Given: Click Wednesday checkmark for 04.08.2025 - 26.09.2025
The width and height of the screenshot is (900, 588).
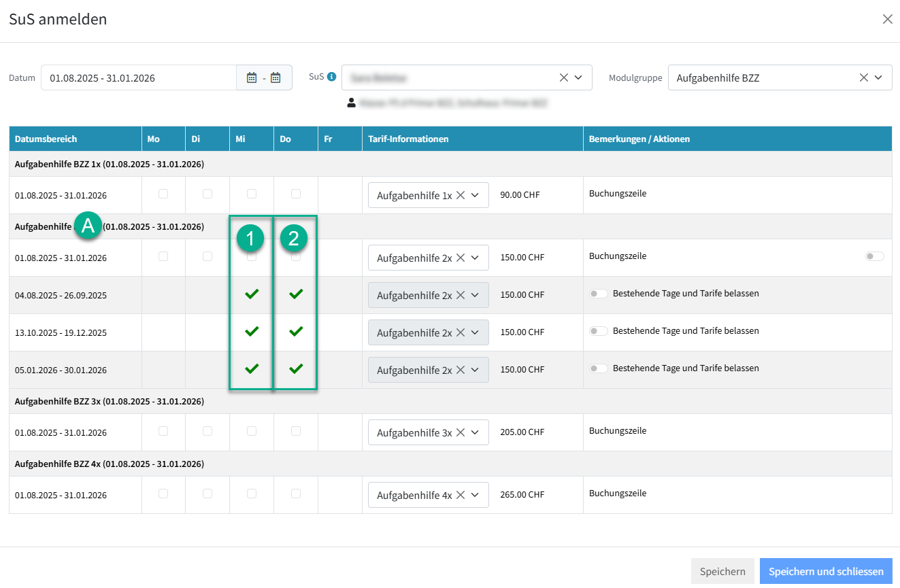Looking at the screenshot, I should click(252, 294).
